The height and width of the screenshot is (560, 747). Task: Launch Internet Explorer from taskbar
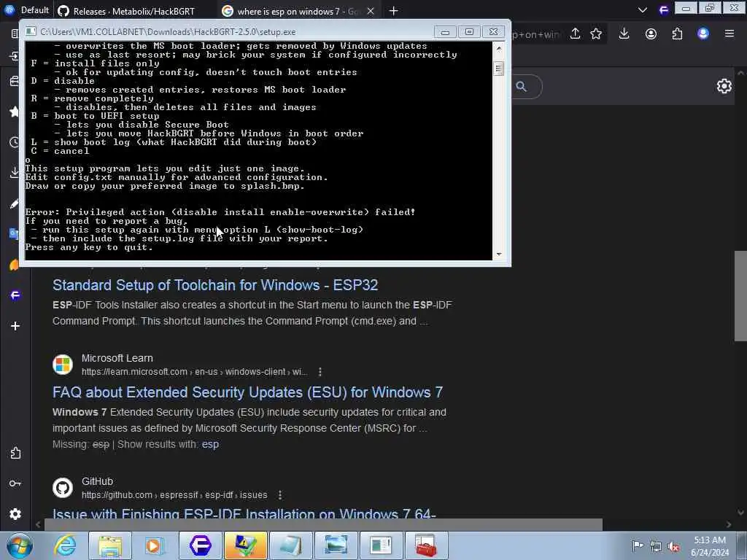(65, 545)
